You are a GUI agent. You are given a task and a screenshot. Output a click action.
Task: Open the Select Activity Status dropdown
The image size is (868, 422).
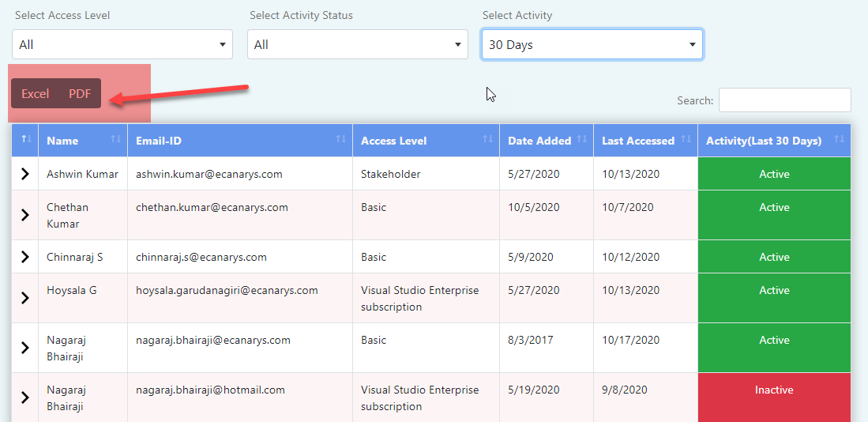[358, 44]
